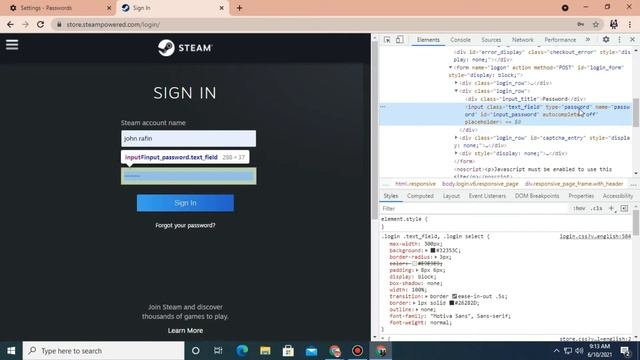640x360 pixels.
Task: Close the Sign In tab
Action: tap(221, 8)
